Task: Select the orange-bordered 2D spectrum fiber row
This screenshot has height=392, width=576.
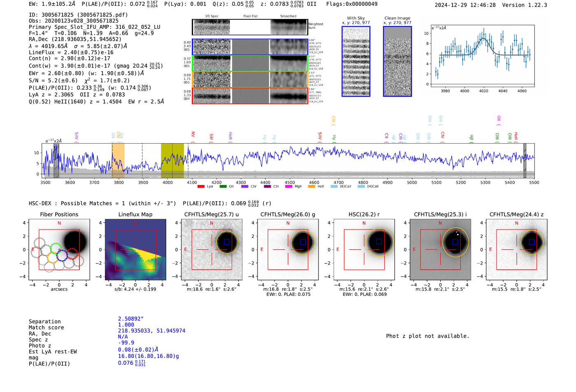Action: pyautogui.click(x=250, y=79)
